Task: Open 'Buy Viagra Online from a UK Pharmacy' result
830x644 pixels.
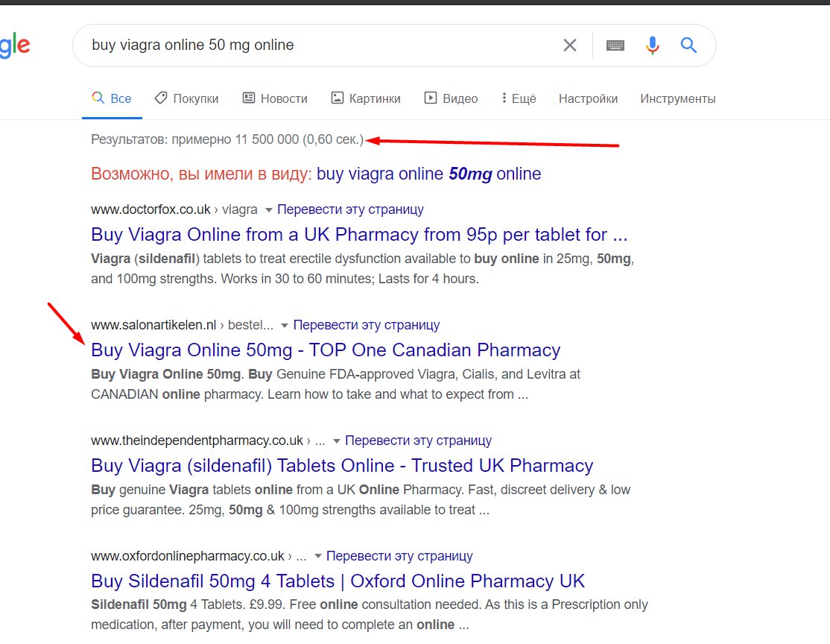Action: (x=359, y=235)
